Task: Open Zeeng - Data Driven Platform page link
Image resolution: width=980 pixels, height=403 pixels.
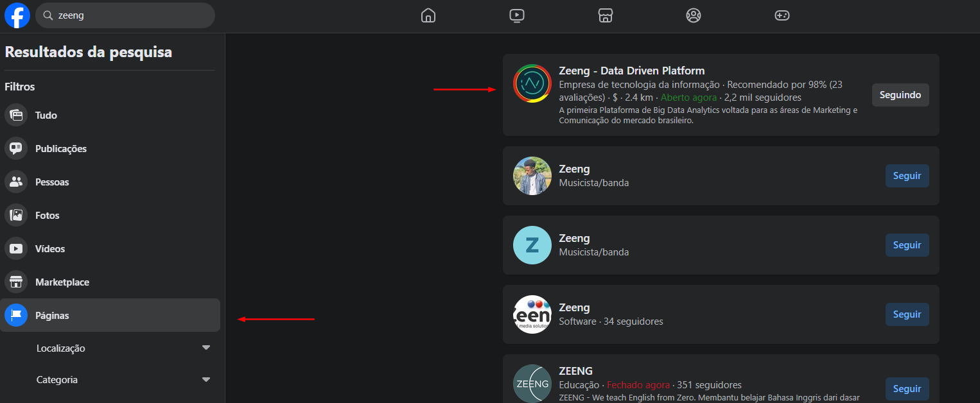Action: tap(631, 71)
